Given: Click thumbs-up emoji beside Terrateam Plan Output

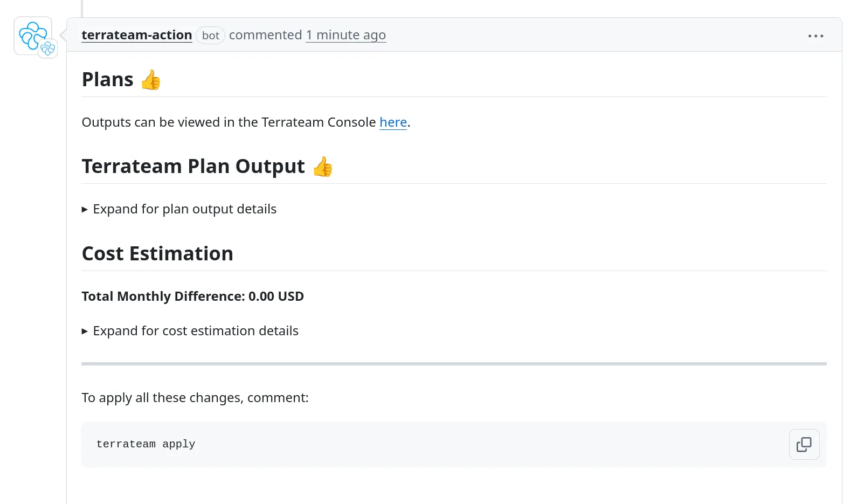Looking at the screenshot, I should [x=322, y=167].
